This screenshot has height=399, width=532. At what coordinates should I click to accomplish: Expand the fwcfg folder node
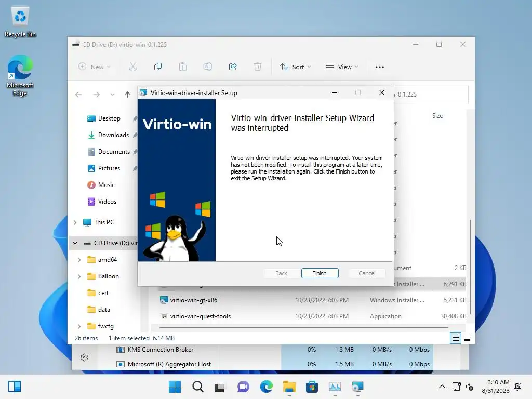(x=79, y=326)
